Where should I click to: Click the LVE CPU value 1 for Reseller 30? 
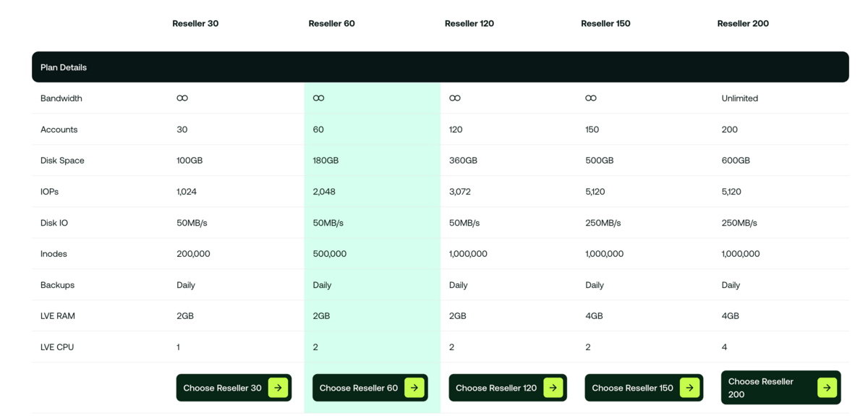coord(178,347)
